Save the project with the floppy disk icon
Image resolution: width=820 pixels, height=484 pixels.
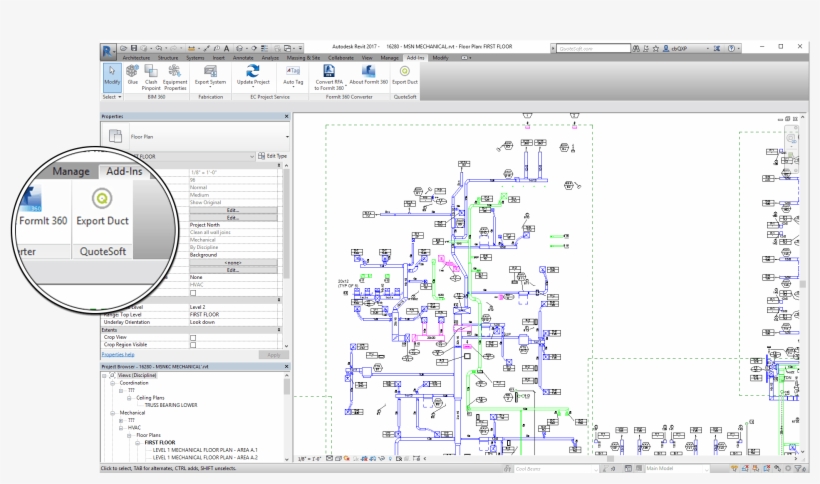(134, 48)
